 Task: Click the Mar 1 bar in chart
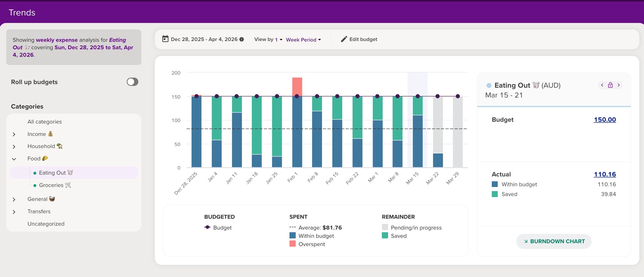pos(377,132)
